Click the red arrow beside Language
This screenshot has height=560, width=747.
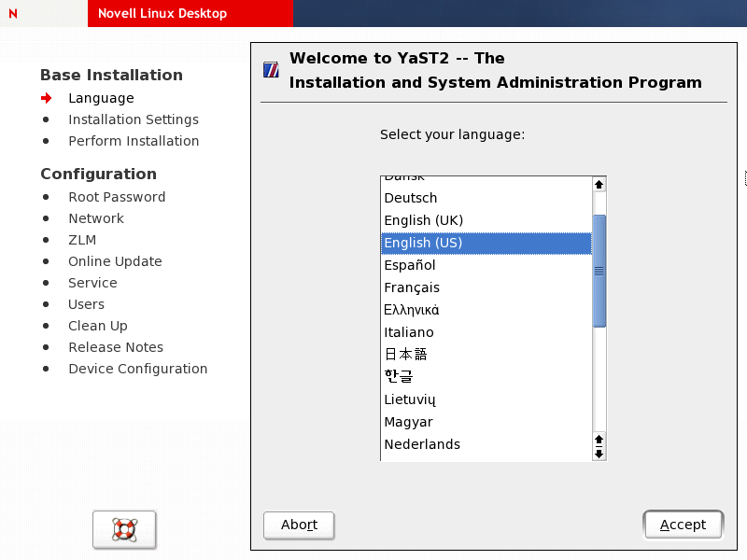47,98
